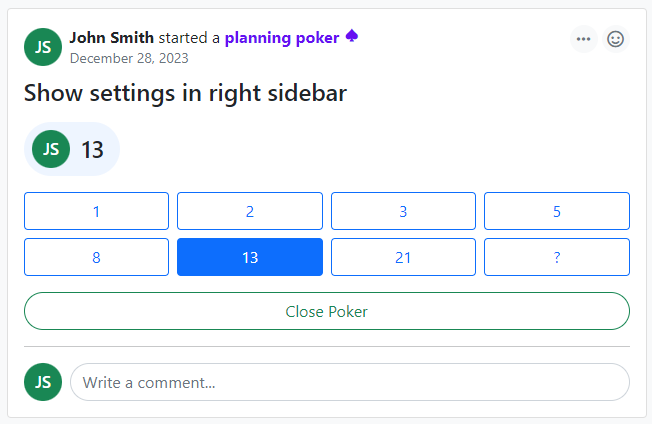Click the JS avatar next to comment box
652x424 pixels.
pyautogui.click(x=43, y=381)
